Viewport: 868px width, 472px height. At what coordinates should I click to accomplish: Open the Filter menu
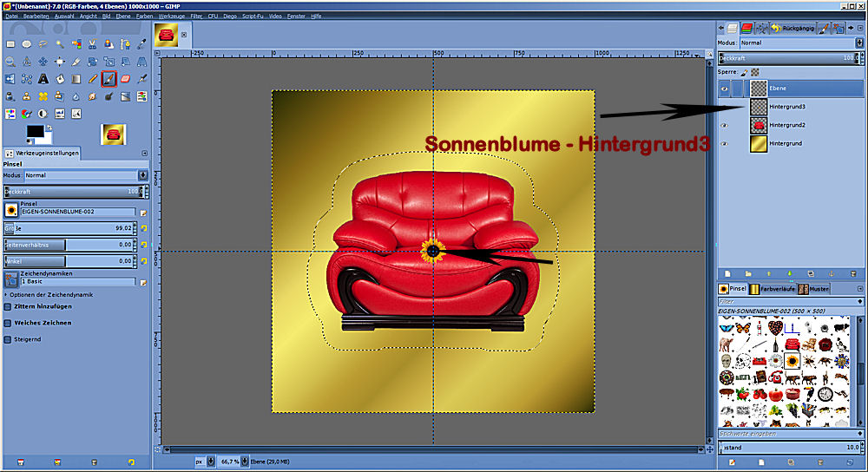(196, 16)
